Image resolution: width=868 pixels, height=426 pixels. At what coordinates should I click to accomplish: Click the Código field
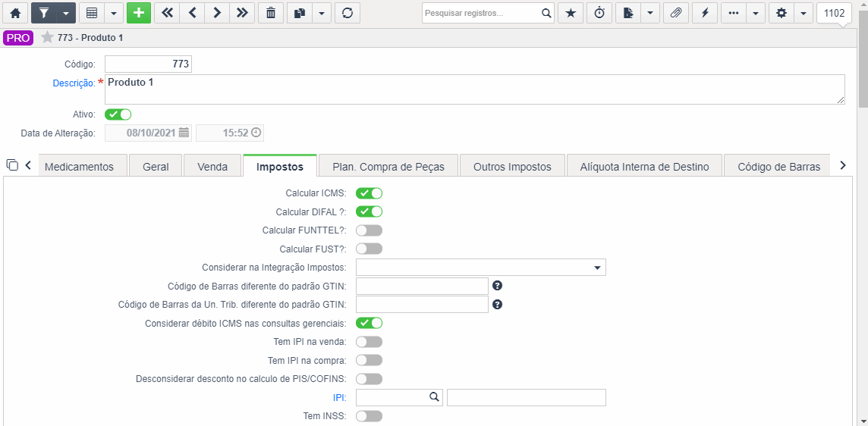(148, 64)
